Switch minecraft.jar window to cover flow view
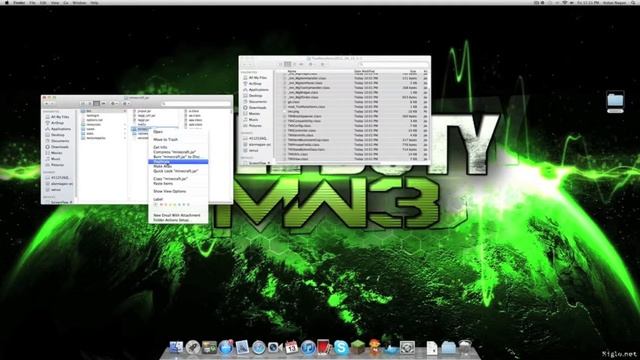Viewport: 640px width, 360px height. (103, 104)
